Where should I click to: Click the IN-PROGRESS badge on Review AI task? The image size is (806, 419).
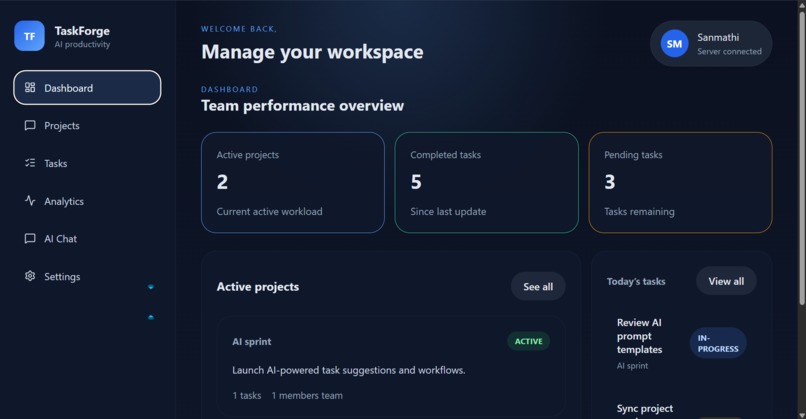718,343
